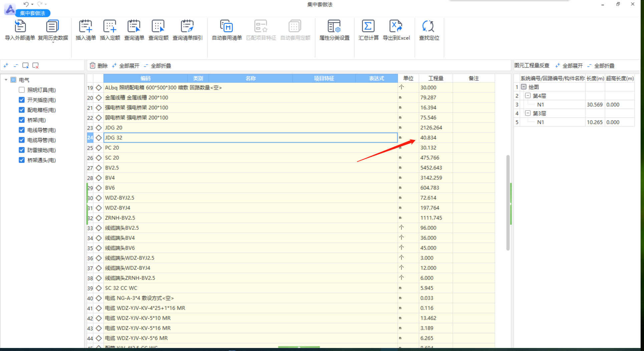Select row 42 电缆 WDZ-YJV-KV-5*10 MR
Viewport: 644px width, 351px height.
click(251, 318)
